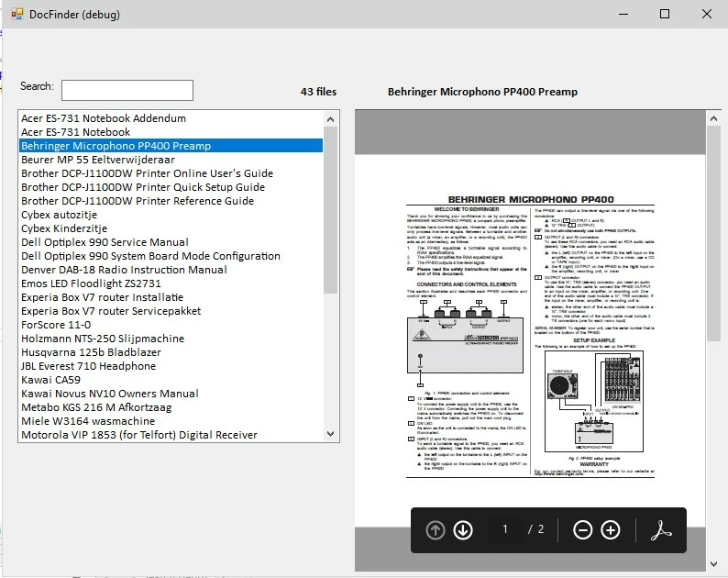Select Brother DCP-J1100DW Printer Reference Guide

[x=171, y=201]
